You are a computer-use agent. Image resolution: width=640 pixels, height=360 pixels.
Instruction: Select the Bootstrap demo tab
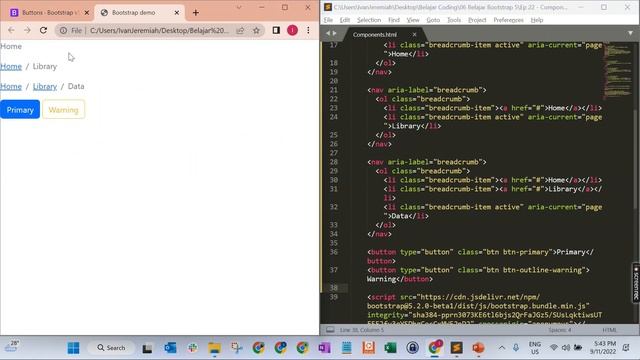click(139, 13)
